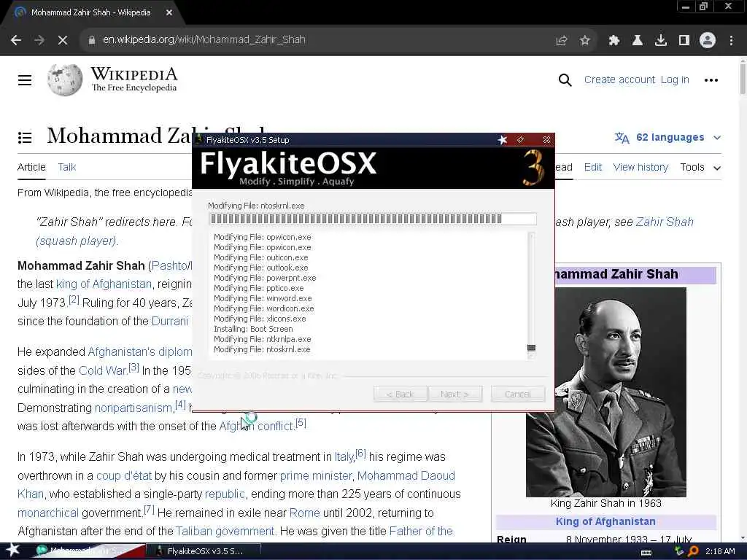This screenshot has width=747, height=560.
Task: Click the install log scrollbar thumb
Action: coord(532,348)
